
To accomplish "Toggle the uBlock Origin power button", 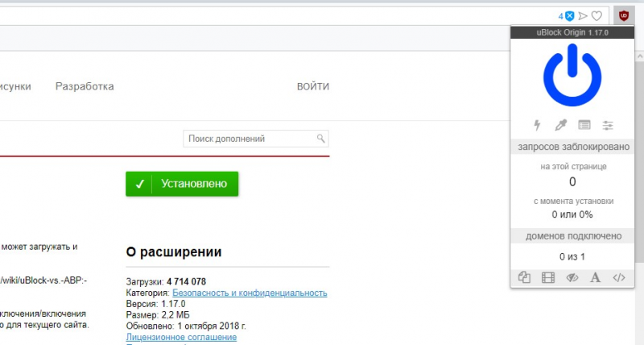I will pos(572,75).
